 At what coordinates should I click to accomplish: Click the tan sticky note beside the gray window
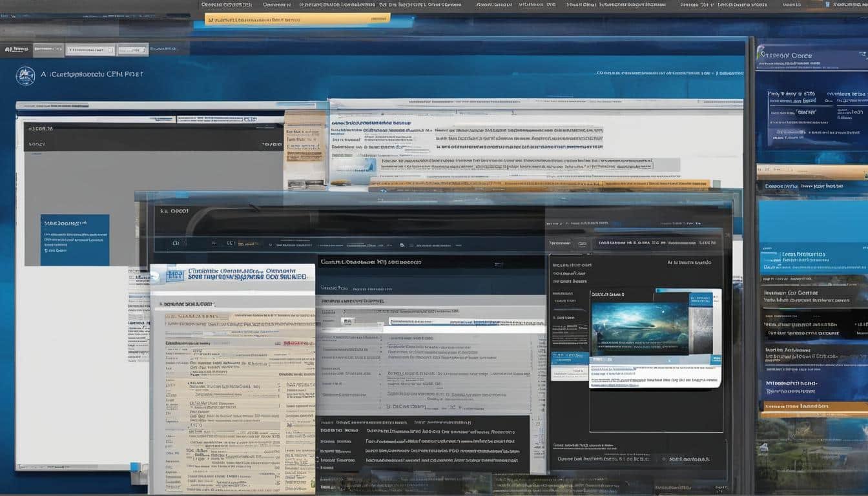[x=305, y=143]
